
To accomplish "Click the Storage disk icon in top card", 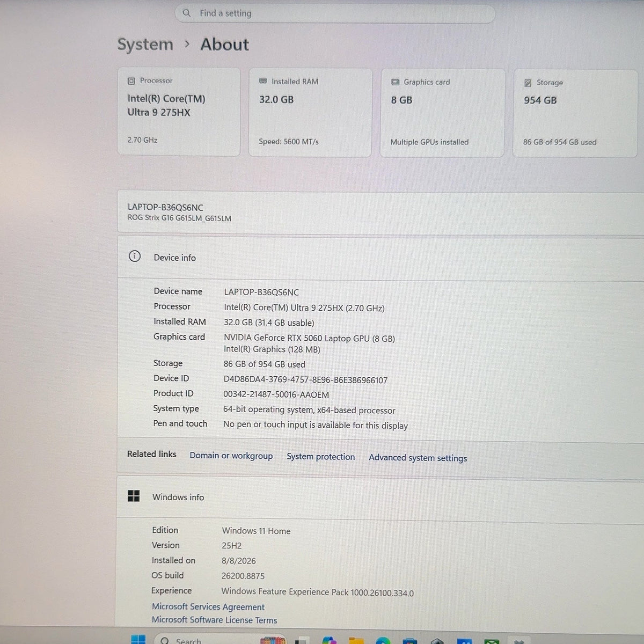I will (528, 83).
